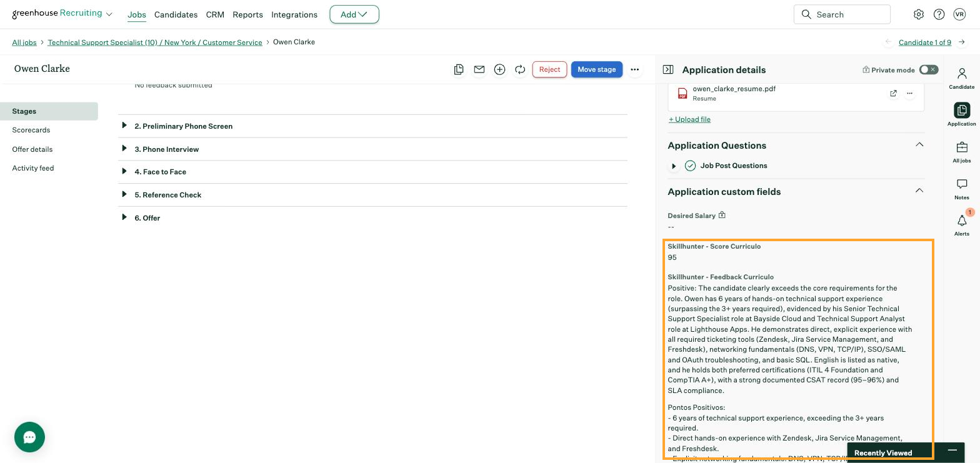Open the Integrations top navigation tab
The height and width of the screenshot is (463, 980).
[x=294, y=14]
